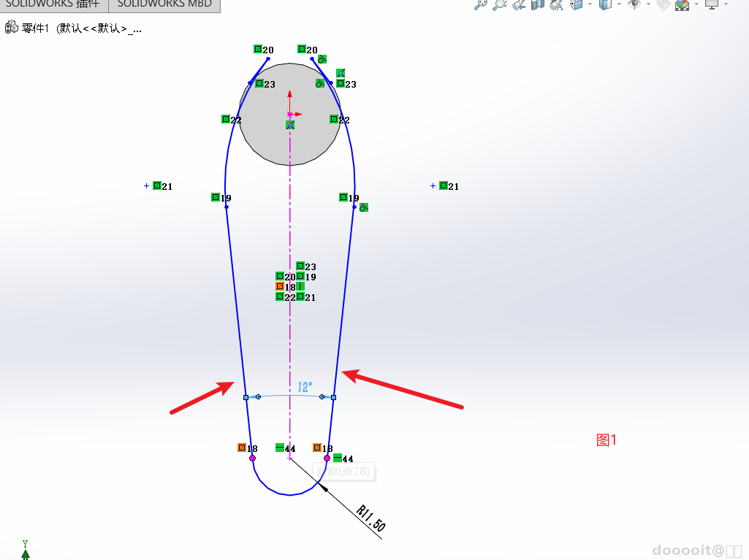Click the vertical relation icon on centerline
This screenshot has height=560, width=749.
click(300, 286)
